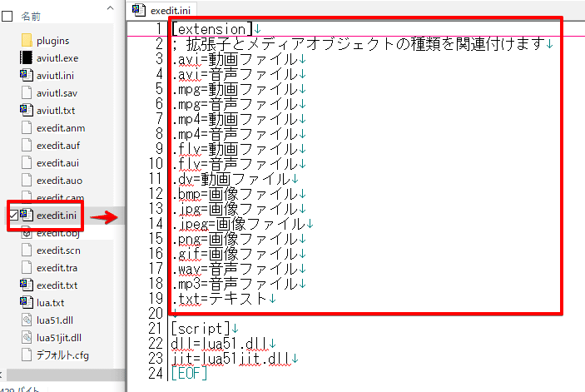Click line .mp3=音声ファイル
Screen dimensions: 585x392
tap(235, 284)
